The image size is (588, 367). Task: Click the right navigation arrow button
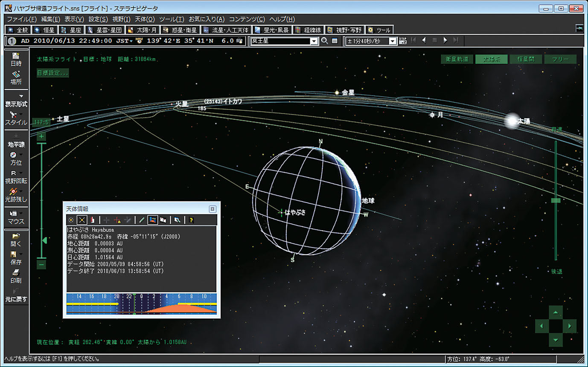point(570,327)
